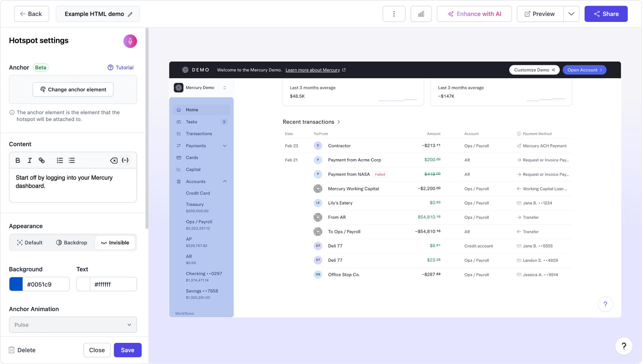Collapse the Accounts section chevron
Image resolution: width=642 pixels, height=364 pixels.
[x=225, y=182]
